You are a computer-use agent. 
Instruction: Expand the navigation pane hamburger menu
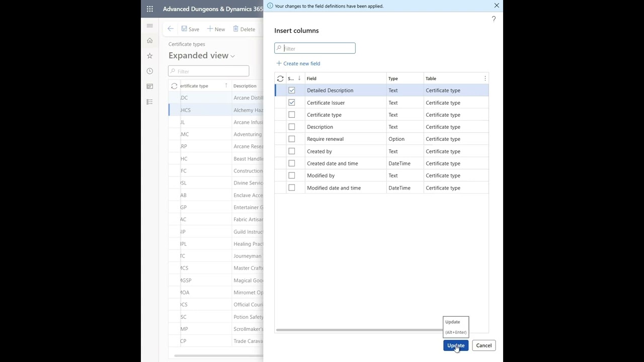pyautogui.click(x=150, y=26)
